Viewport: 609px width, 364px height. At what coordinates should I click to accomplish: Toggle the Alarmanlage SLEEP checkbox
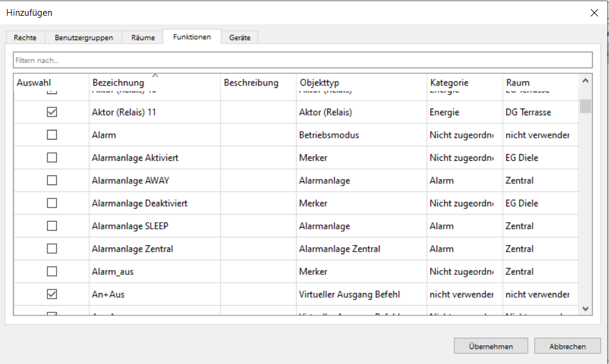click(52, 226)
